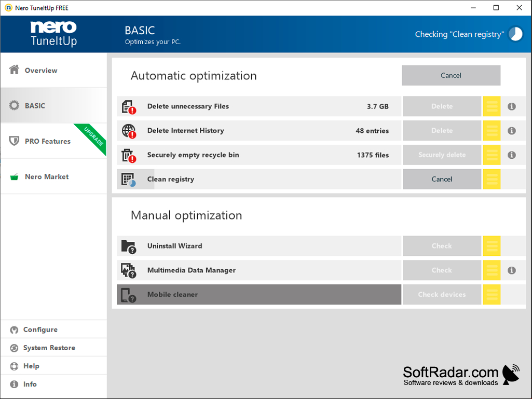
Task: Click Uninstall Wizard folder icon
Action: click(x=129, y=246)
